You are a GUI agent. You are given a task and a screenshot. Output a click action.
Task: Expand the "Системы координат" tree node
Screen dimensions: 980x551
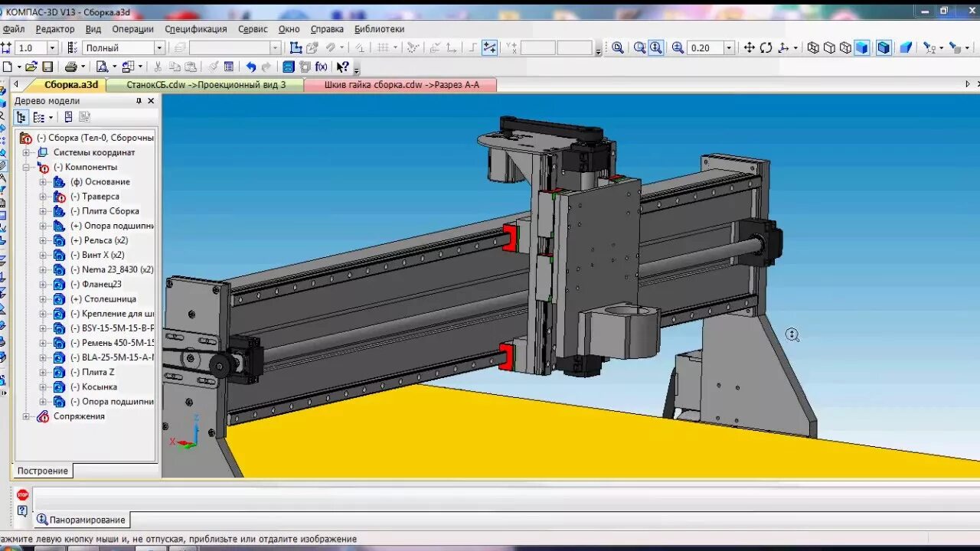[x=27, y=152]
